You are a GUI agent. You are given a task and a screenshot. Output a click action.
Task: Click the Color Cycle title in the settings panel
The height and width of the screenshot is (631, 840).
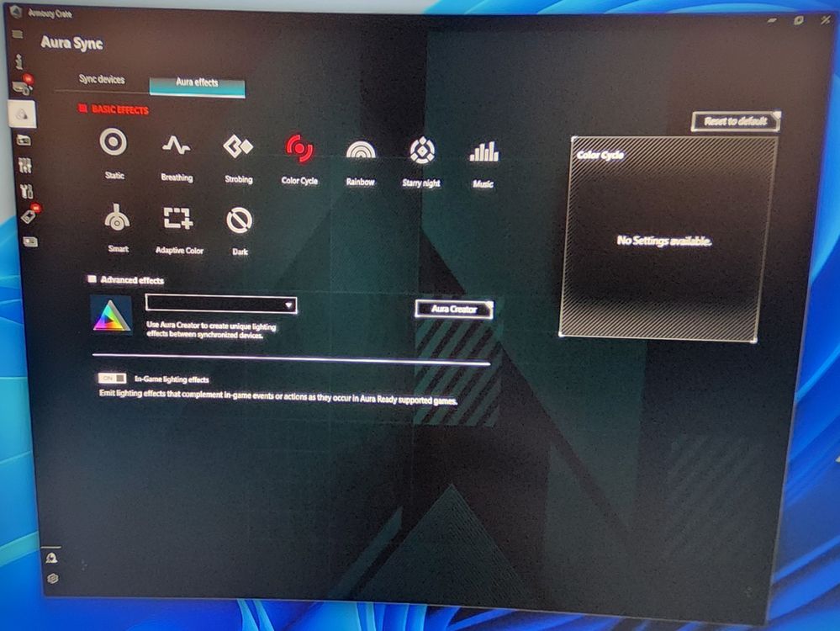point(600,155)
